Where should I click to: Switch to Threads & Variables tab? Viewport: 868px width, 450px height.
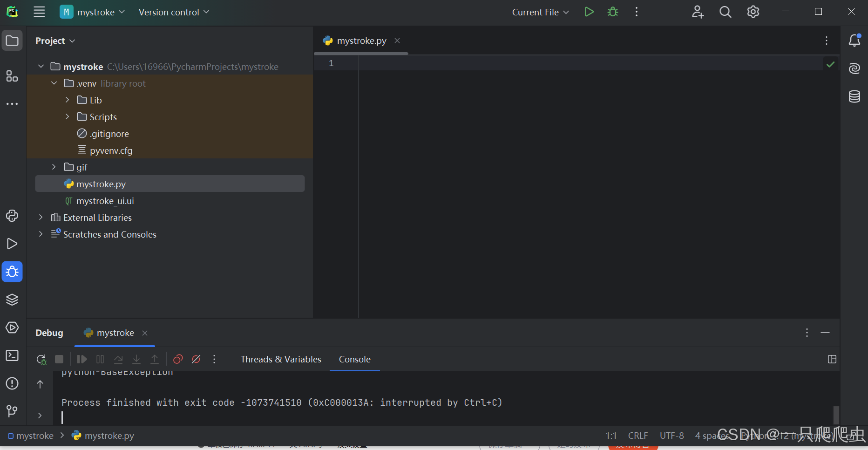281,359
